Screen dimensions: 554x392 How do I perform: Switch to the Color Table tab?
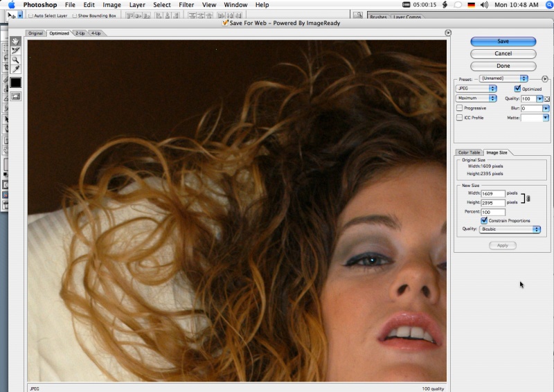[x=469, y=152]
